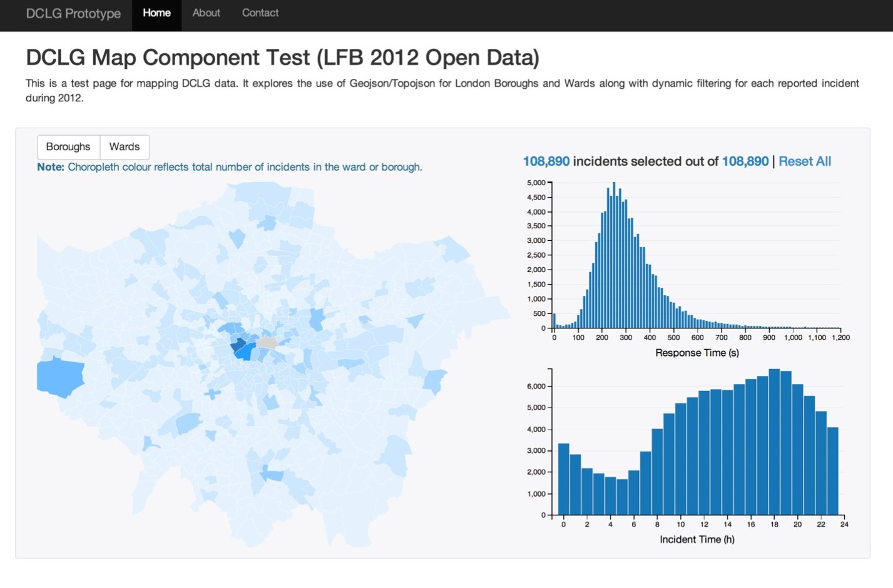Click the tallest bar in Response Time histogram

[x=614, y=255]
